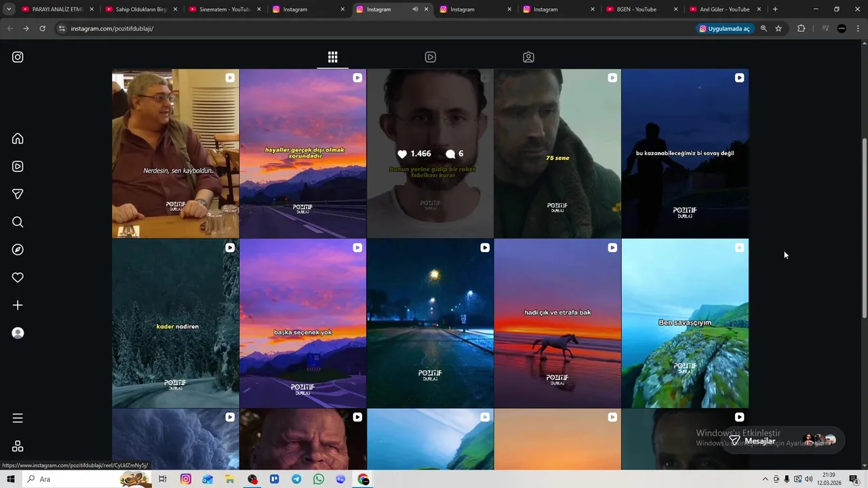This screenshot has width=868, height=488.
Task: Switch to the posts grid tab
Action: [x=332, y=57]
